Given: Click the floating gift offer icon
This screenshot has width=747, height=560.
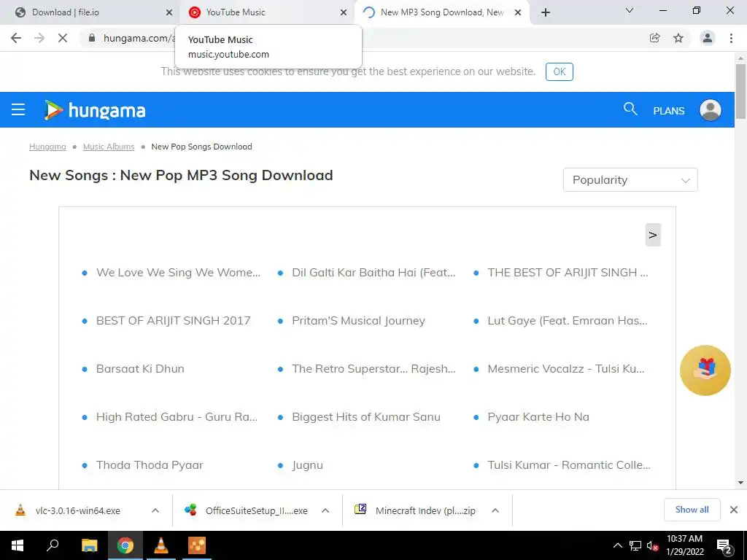Looking at the screenshot, I should pos(705,370).
